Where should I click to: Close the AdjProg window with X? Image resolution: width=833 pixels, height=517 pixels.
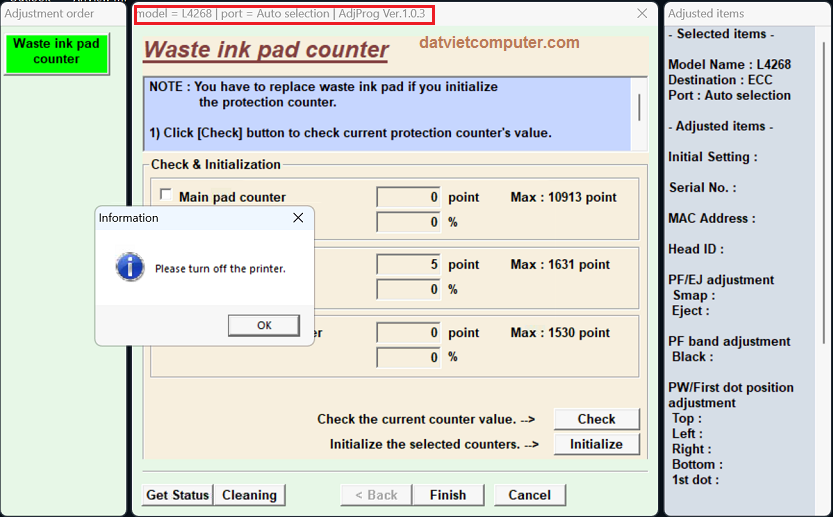642,14
